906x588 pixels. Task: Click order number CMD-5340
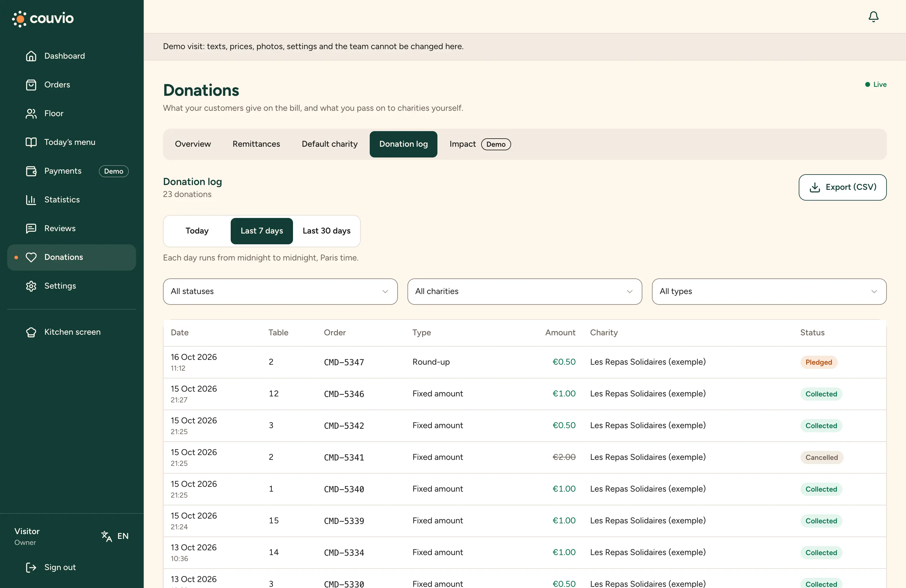click(344, 489)
